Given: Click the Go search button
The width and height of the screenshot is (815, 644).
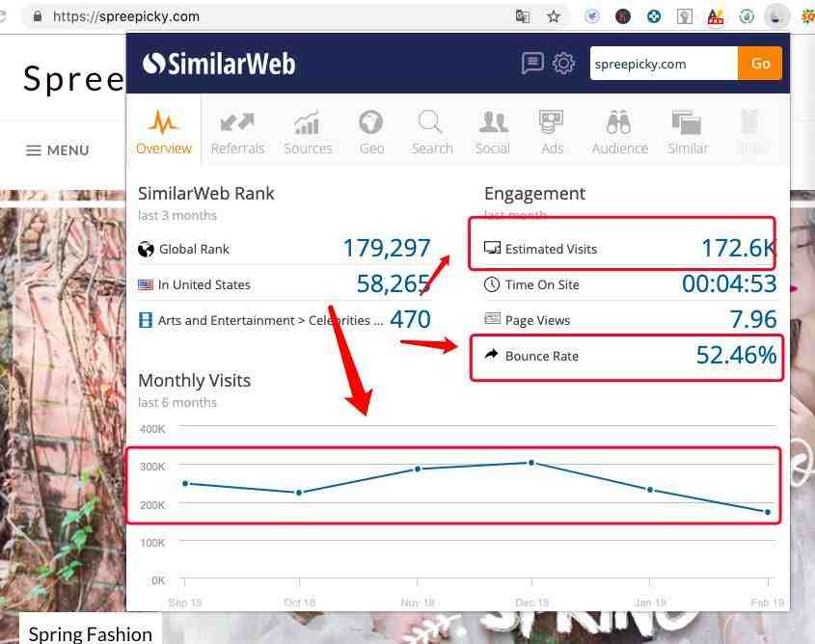Looking at the screenshot, I should pyautogui.click(x=760, y=64).
